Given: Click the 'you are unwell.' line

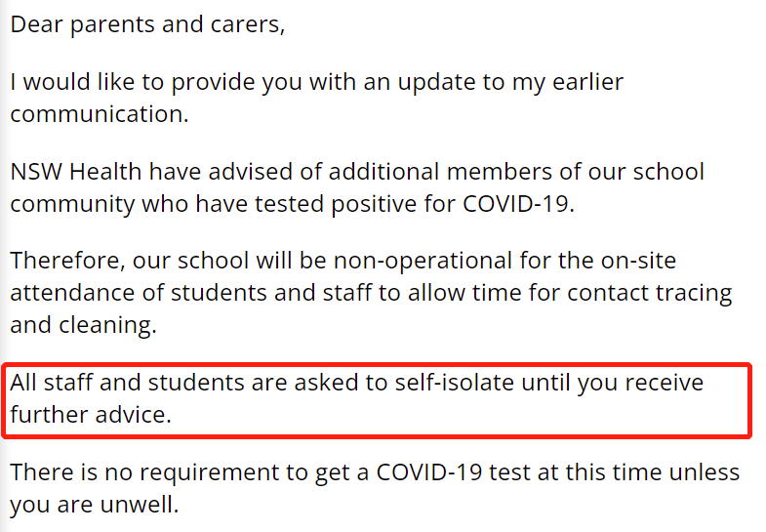Looking at the screenshot, I should click(x=95, y=505).
